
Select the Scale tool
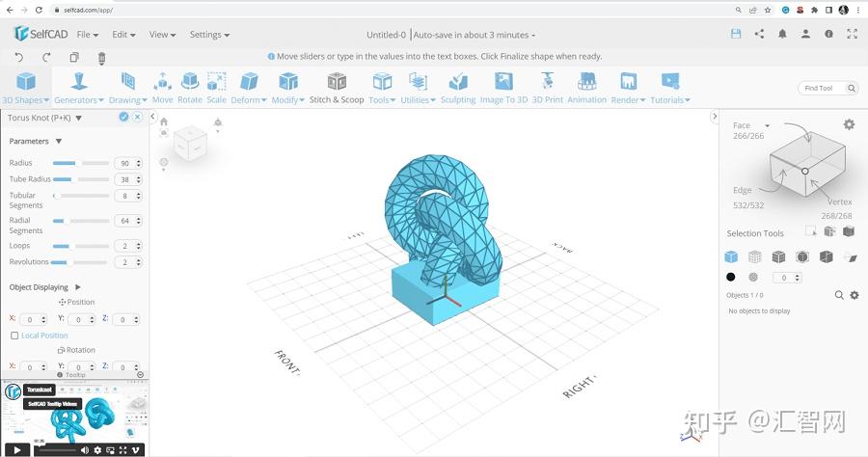pos(216,88)
